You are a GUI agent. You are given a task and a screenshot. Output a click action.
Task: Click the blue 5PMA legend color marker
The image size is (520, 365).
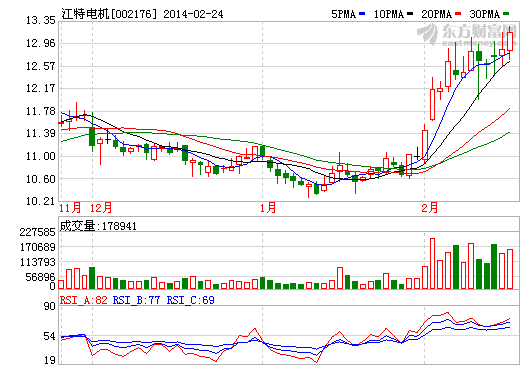click(x=362, y=14)
